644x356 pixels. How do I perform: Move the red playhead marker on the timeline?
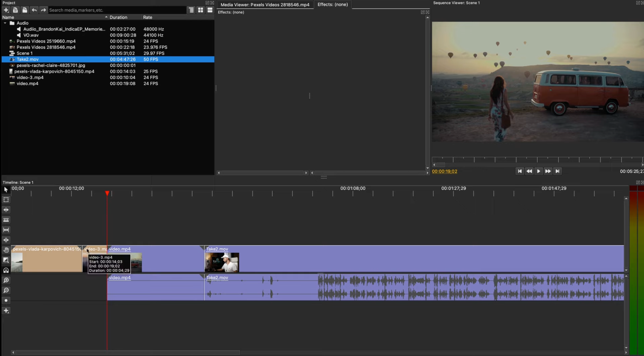click(107, 193)
